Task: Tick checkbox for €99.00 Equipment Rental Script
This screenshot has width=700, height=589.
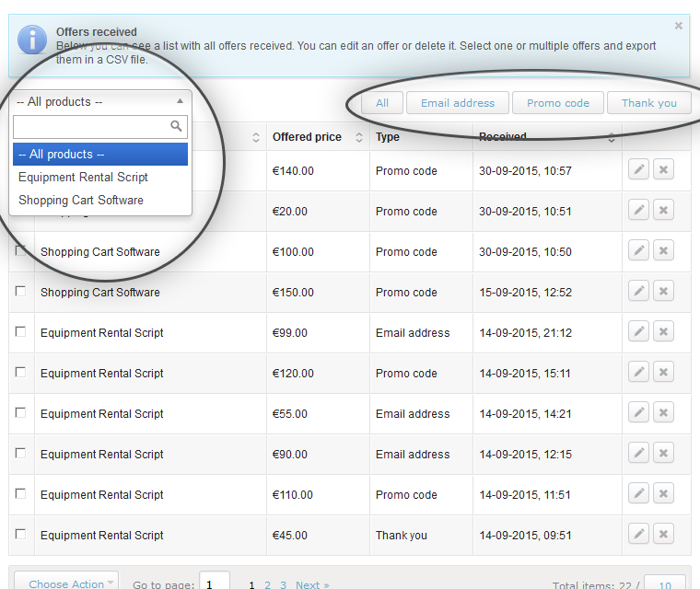Action: 20,331
